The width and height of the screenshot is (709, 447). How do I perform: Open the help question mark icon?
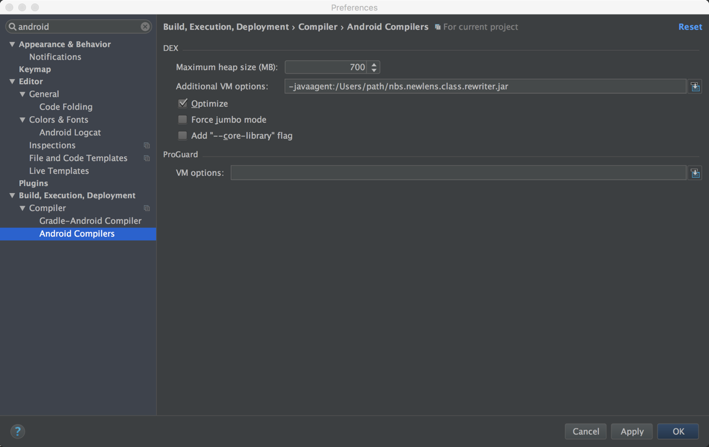pyautogui.click(x=17, y=431)
